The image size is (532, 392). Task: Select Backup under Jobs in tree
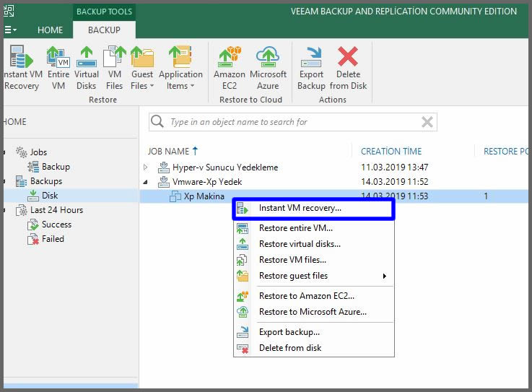[56, 167]
